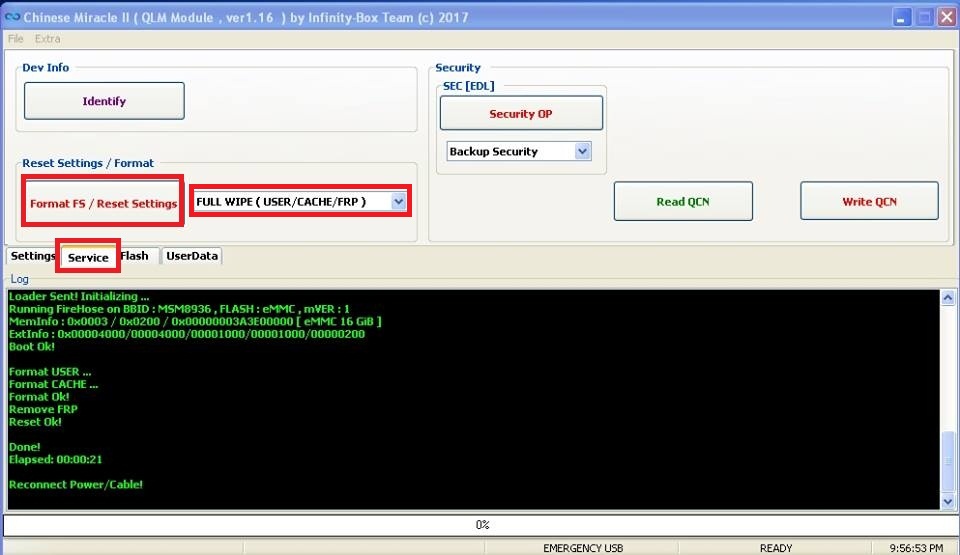This screenshot has width=960, height=555.
Task: Click the 'Log' group label
Action: pyautogui.click(x=19, y=279)
